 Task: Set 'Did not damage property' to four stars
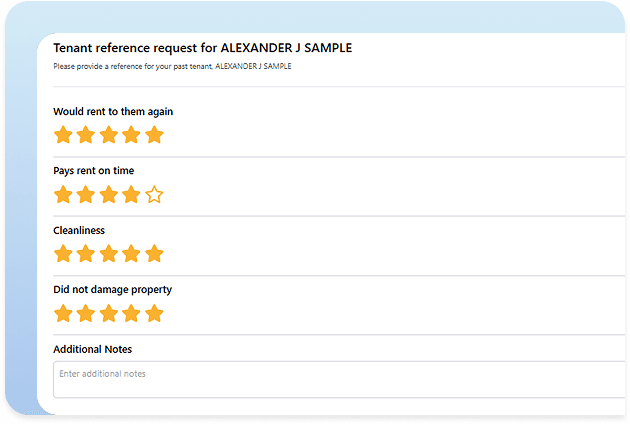pyautogui.click(x=131, y=314)
